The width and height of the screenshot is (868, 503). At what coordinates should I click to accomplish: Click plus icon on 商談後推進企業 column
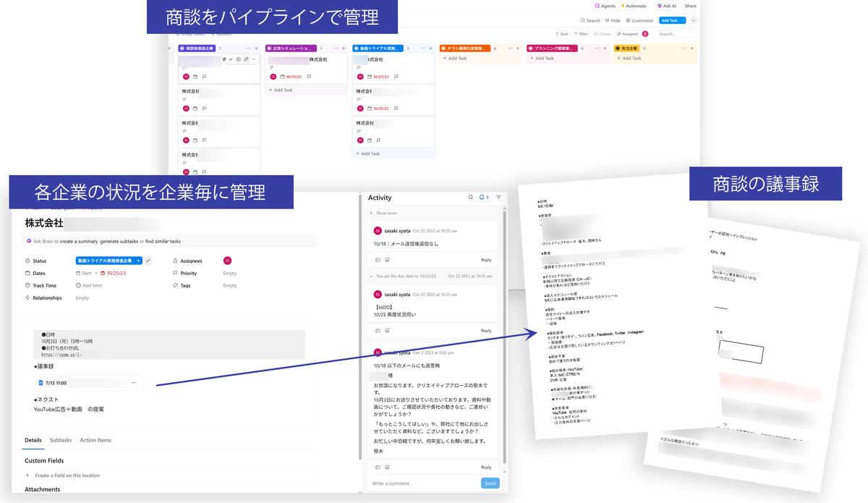(x=255, y=48)
